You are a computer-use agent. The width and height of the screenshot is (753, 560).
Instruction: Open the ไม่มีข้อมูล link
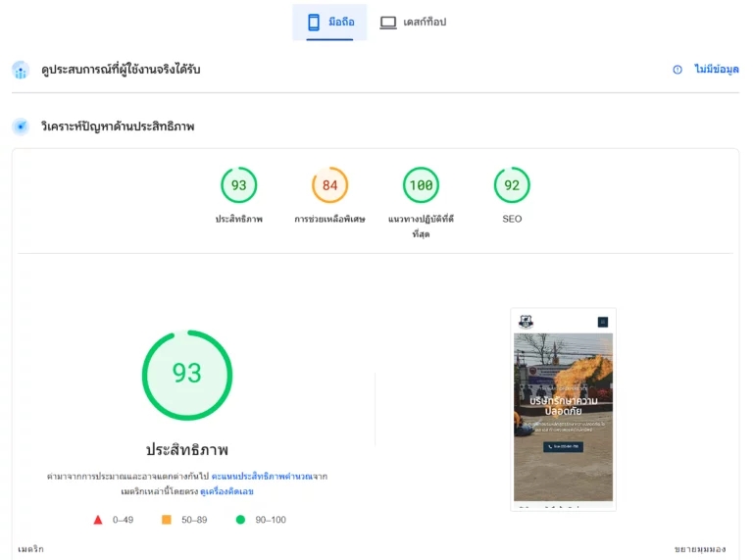717,70
